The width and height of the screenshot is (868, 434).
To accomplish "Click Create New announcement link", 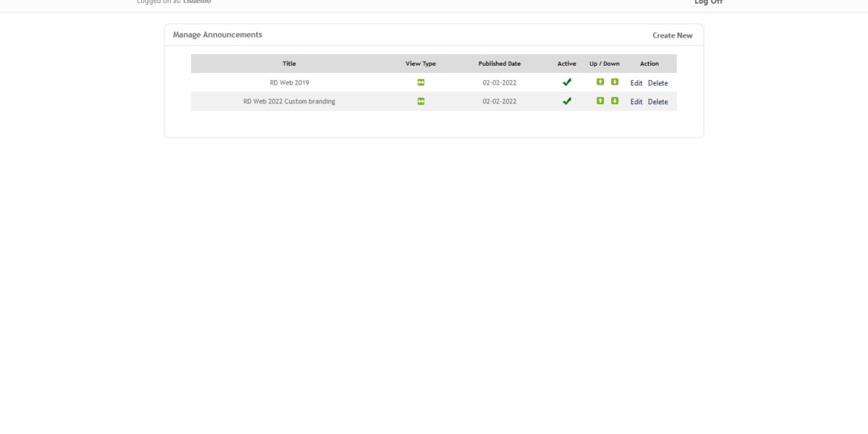I will [672, 35].
